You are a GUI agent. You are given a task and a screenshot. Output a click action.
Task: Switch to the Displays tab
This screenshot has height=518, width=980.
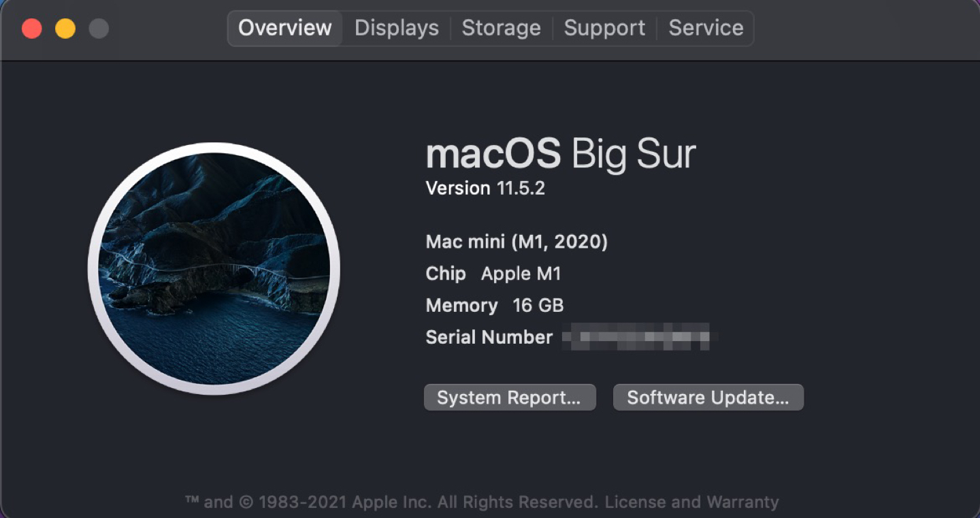click(x=396, y=28)
